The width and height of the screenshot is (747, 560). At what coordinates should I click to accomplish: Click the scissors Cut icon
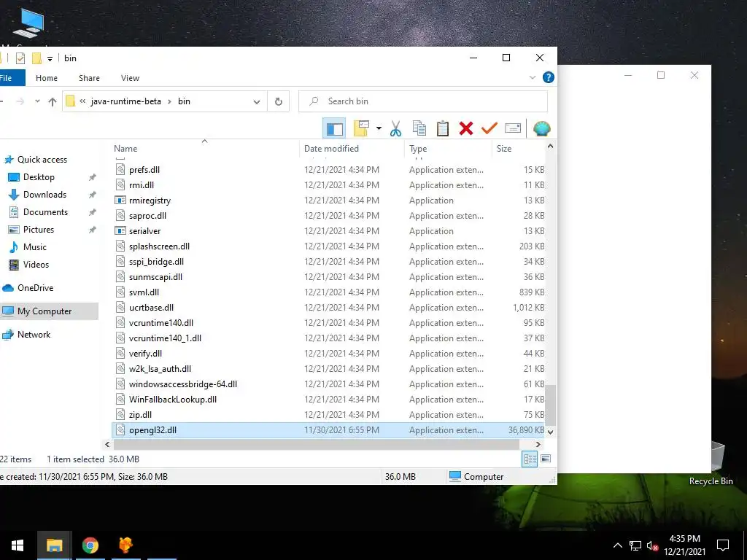click(x=395, y=128)
